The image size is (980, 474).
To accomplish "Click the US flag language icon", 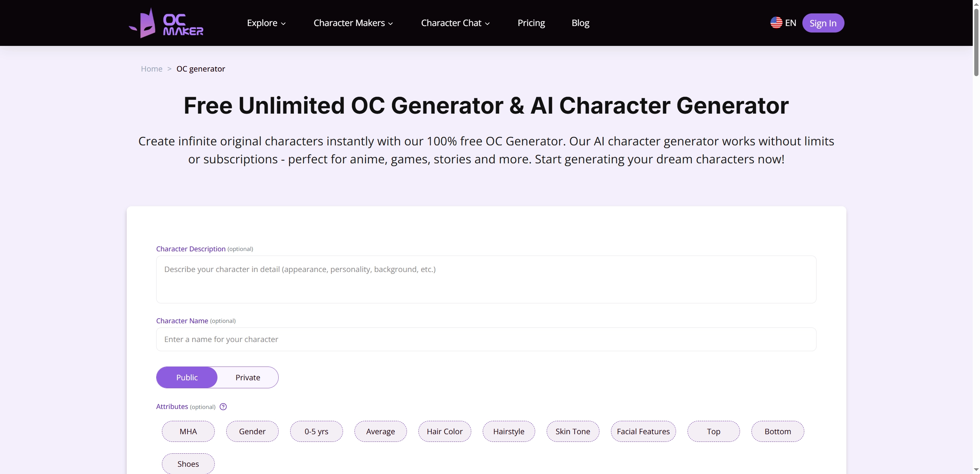I will 776,23.
